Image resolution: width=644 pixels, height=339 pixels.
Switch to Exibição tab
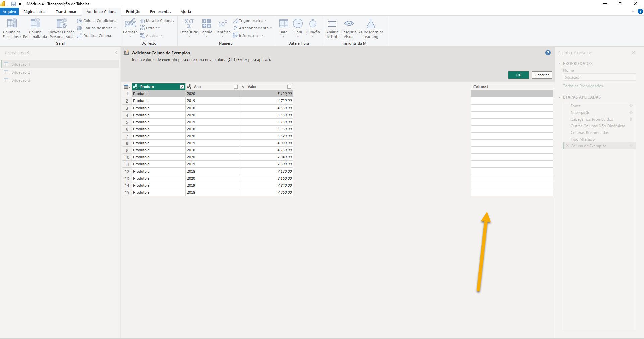[133, 12]
